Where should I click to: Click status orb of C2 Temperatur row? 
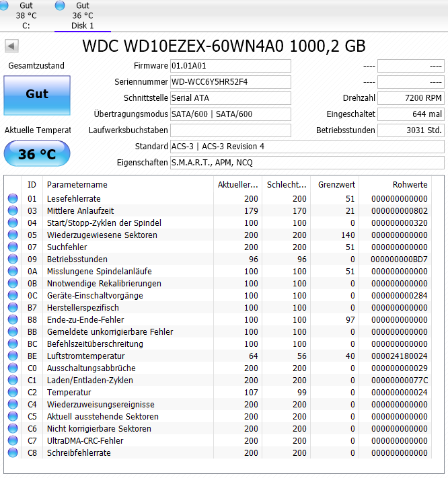pyautogui.click(x=13, y=393)
